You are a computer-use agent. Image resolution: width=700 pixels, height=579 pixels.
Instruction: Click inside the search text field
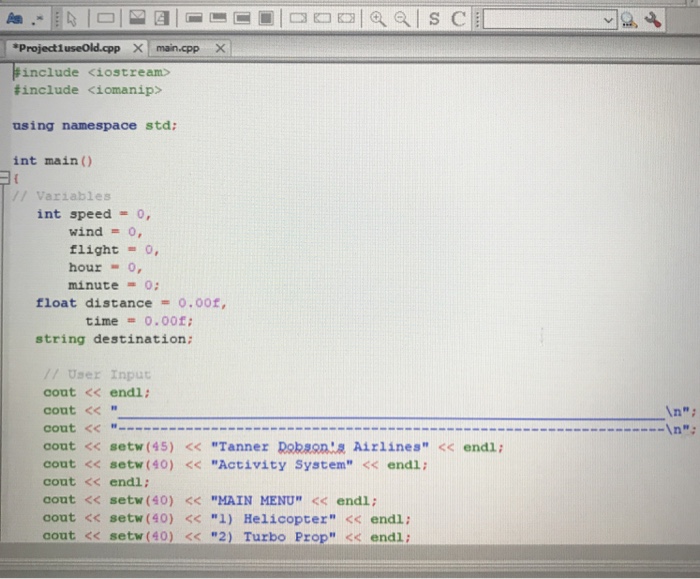tap(542, 20)
